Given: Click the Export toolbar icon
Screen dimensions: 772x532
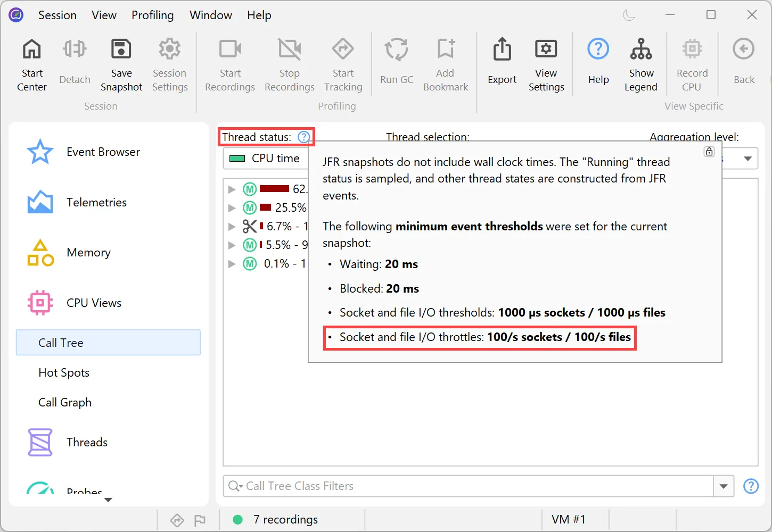Looking at the screenshot, I should 502,49.
